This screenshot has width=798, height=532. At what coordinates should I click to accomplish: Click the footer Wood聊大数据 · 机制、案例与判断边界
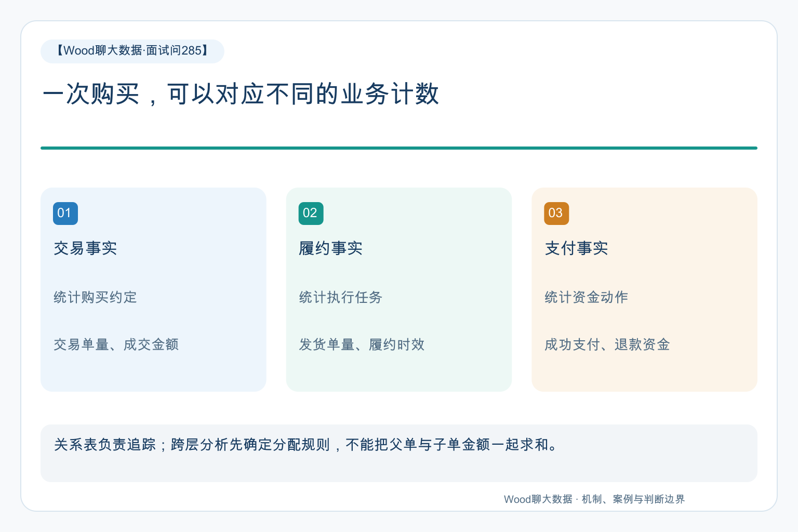[594, 499]
